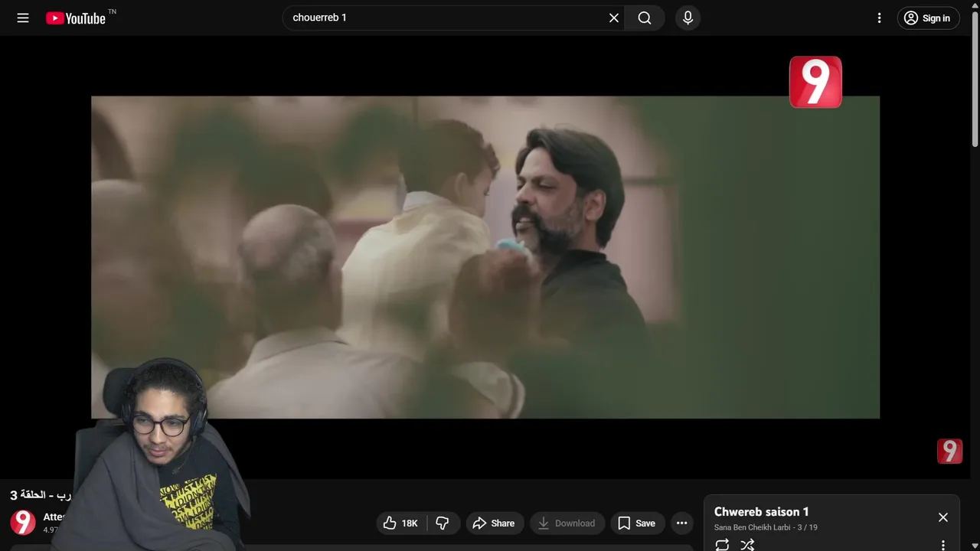
Task: Open the YouTube guide hamburger menu
Action: point(23,18)
